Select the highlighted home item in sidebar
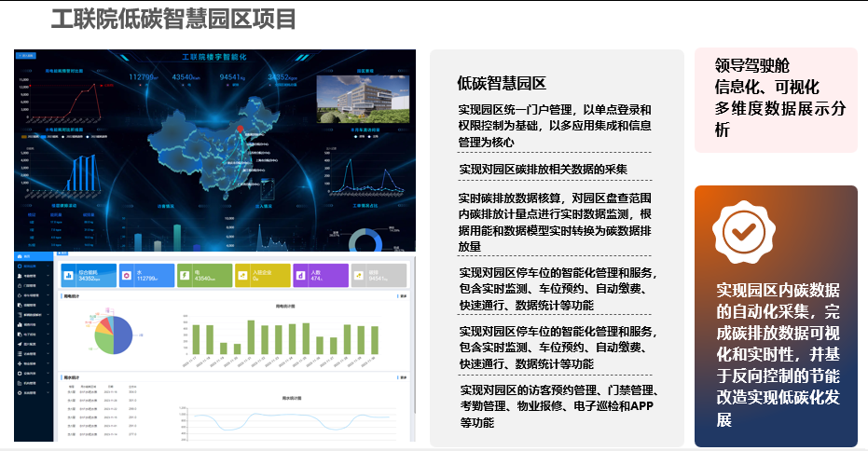This screenshot has width=868, height=451. (x=34, y=256)
